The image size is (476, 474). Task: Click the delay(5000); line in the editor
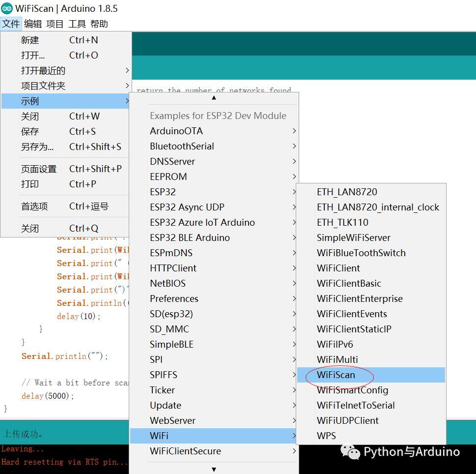point(48,396)
